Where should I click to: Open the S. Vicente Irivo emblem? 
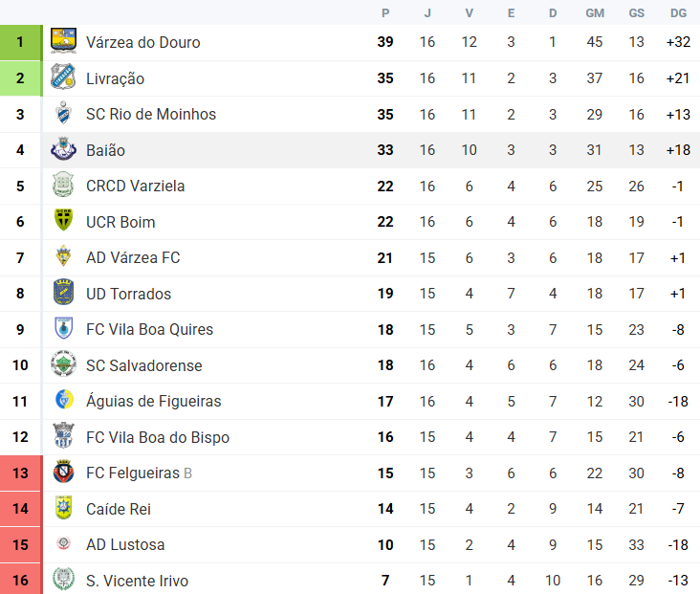pyautogui.click(x=63, y=580)
